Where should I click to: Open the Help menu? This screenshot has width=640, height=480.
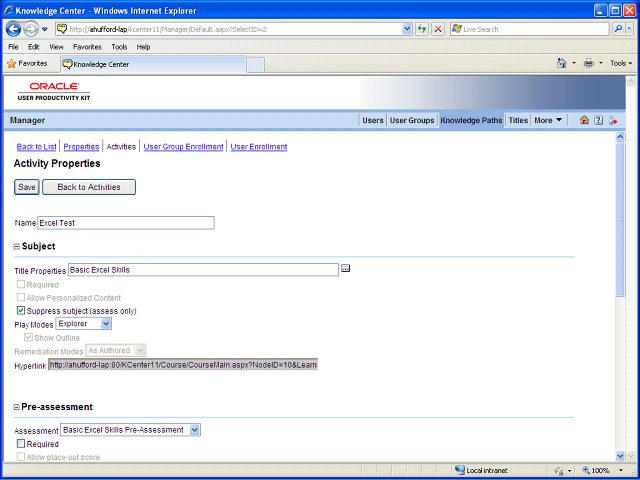[x=143, y=47]
